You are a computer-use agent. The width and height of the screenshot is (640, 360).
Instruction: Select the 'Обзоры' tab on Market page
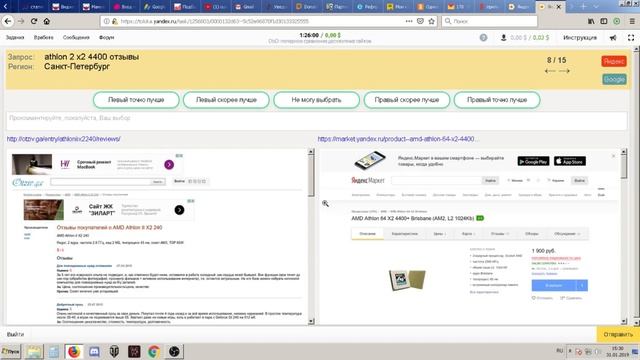coord(532,234)
